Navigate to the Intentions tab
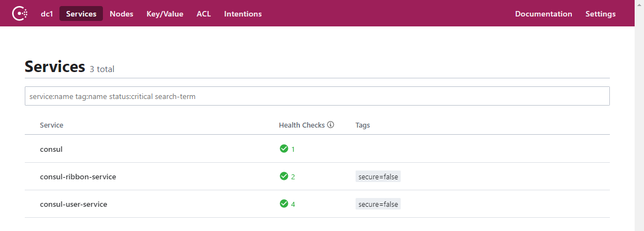 243,14
